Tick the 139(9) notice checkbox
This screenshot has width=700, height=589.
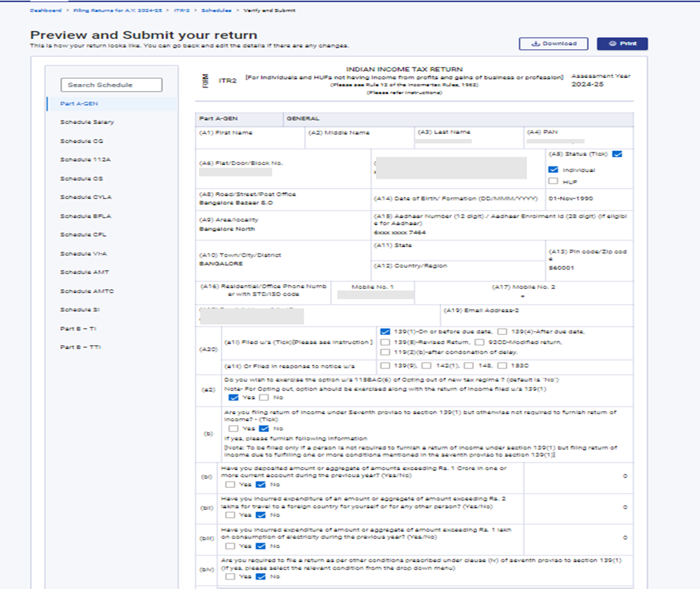click(x=385, y=365)
